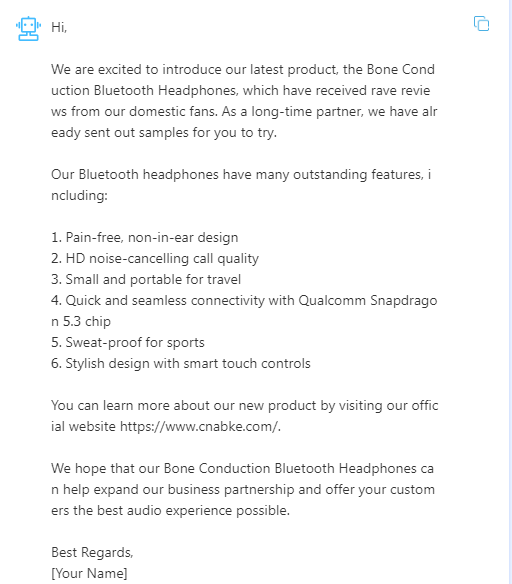512x584 pixels.
Task: Click list item 'Small and portable for travel'
Action: coord(146,279)
